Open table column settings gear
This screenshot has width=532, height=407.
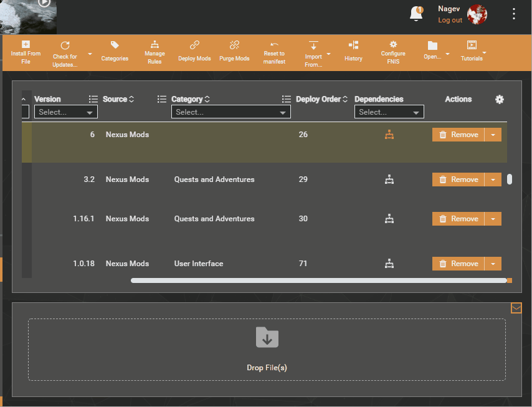click(500, 100)
